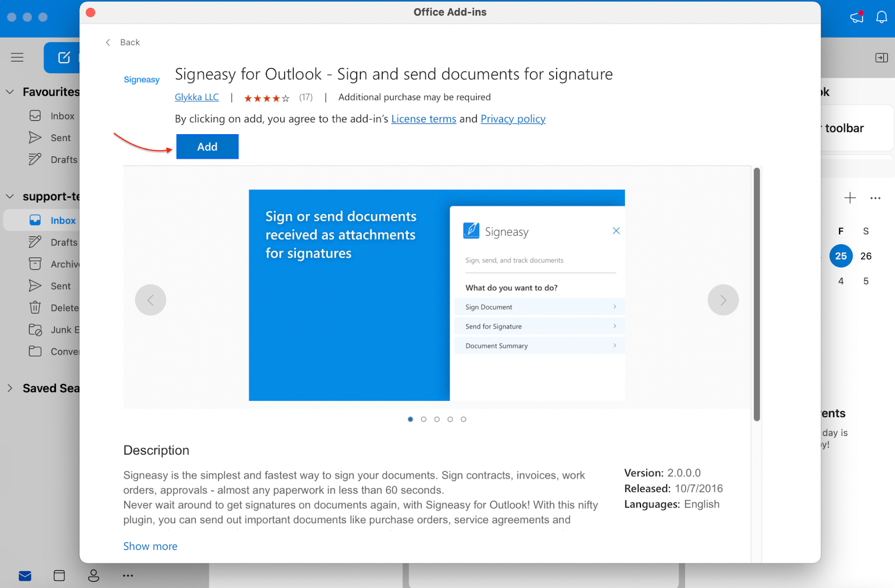
Task: Open the Glykka LLC publisher link
Action: (x=197, y=97)
